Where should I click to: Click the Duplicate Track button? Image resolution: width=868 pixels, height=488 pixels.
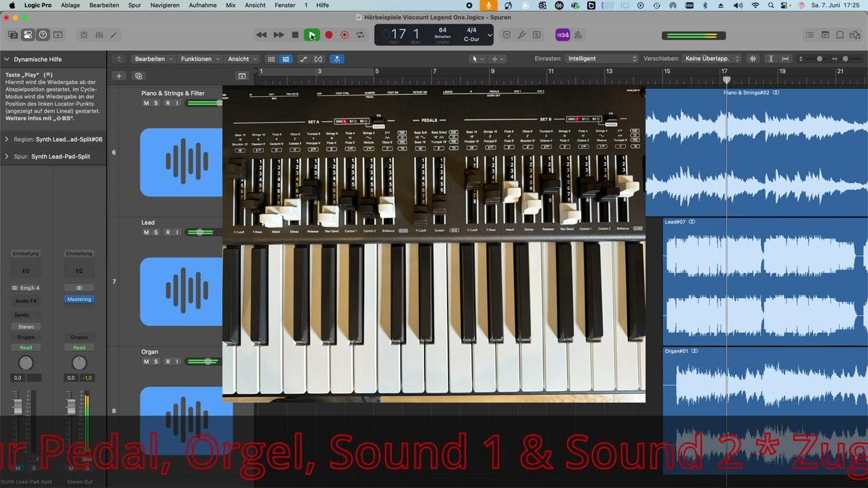tap(138, 76)
